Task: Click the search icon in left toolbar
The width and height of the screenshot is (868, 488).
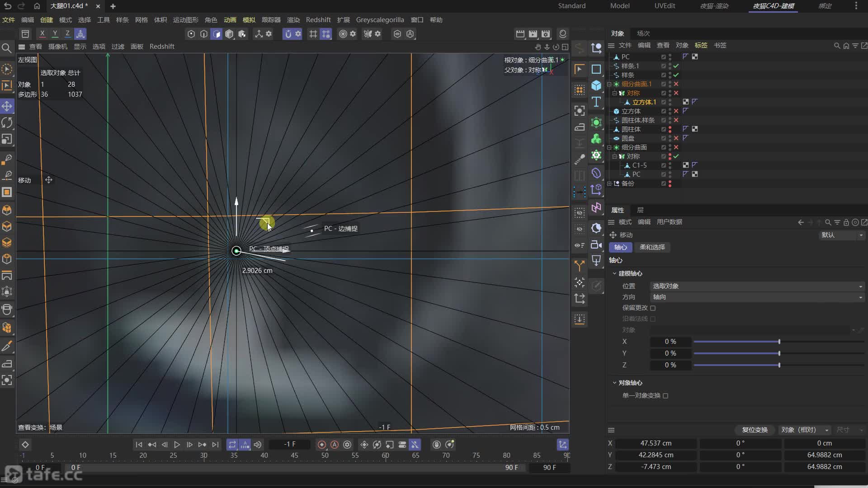Action: [7, 48]
